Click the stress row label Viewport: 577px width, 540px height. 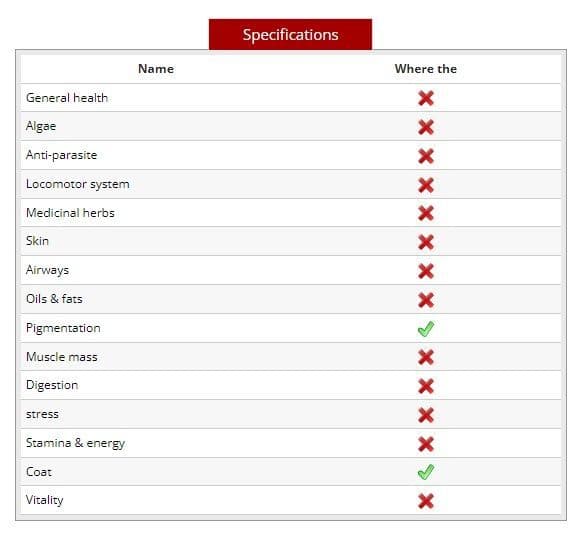coord(42,414)
